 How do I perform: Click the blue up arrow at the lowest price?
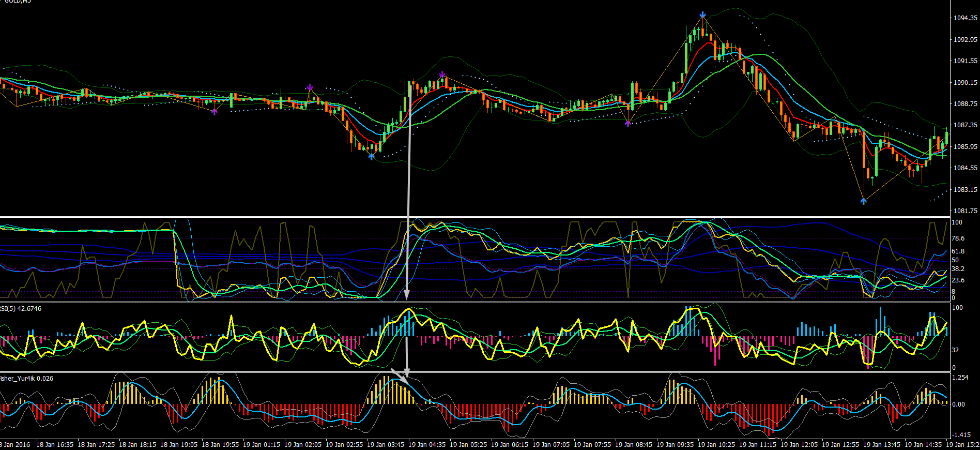pos(863,201)
